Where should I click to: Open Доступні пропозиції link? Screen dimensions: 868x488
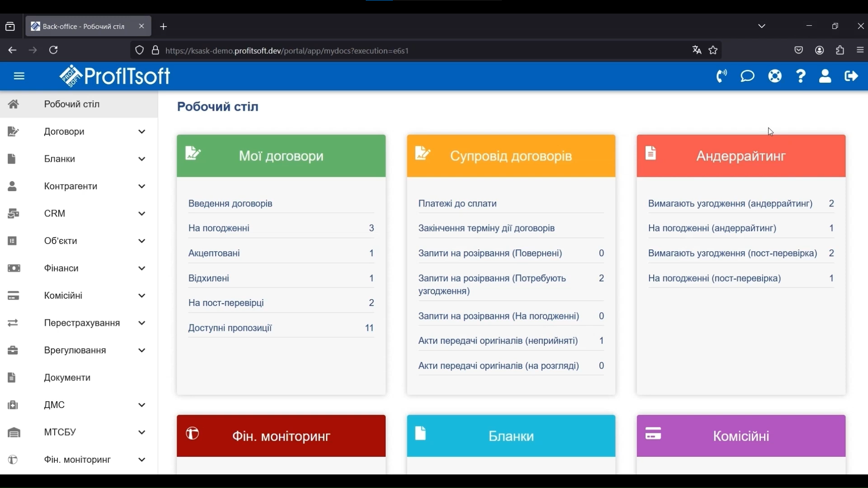click(x=231, y=329)
